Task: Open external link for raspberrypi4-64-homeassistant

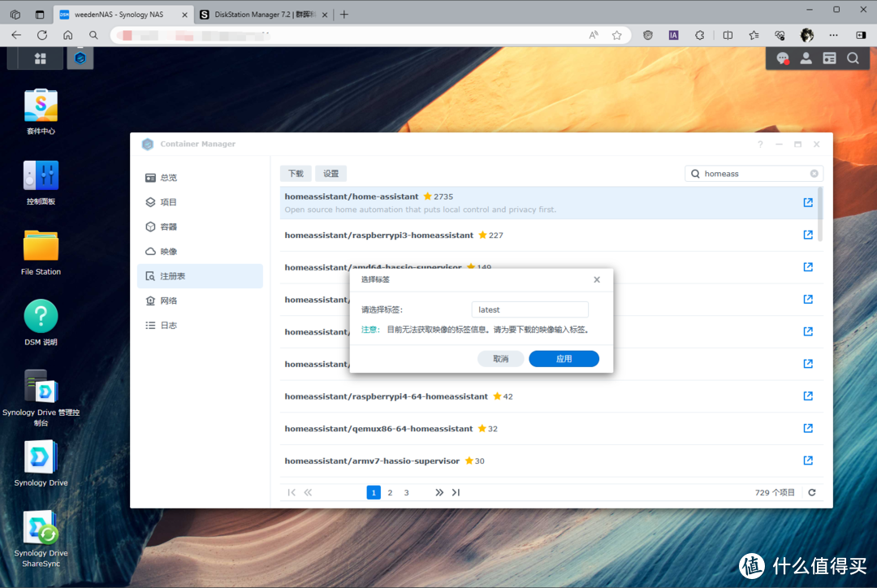Action: point(808,396)
